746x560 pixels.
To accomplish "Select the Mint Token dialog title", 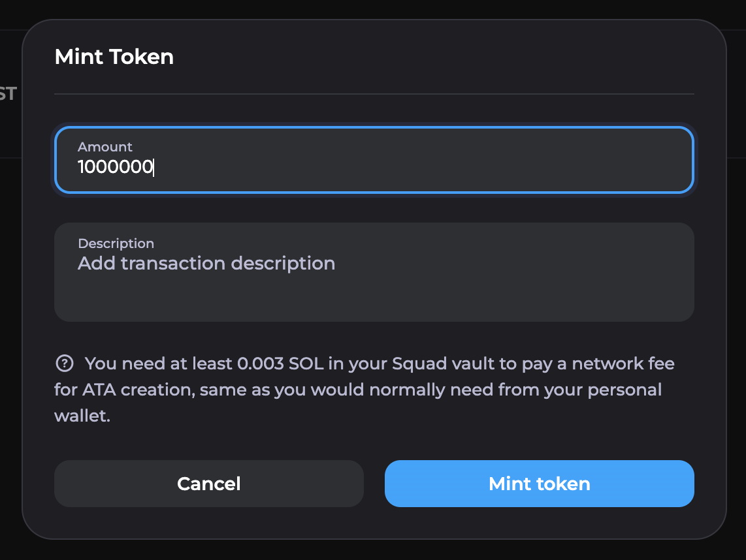I will [114, 57].
